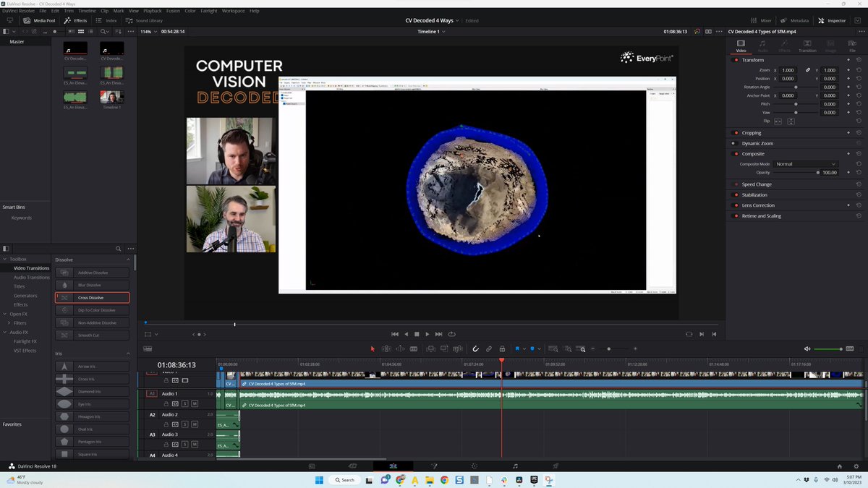
Task: Open the Workspace menu
Action: click(233, 11)
